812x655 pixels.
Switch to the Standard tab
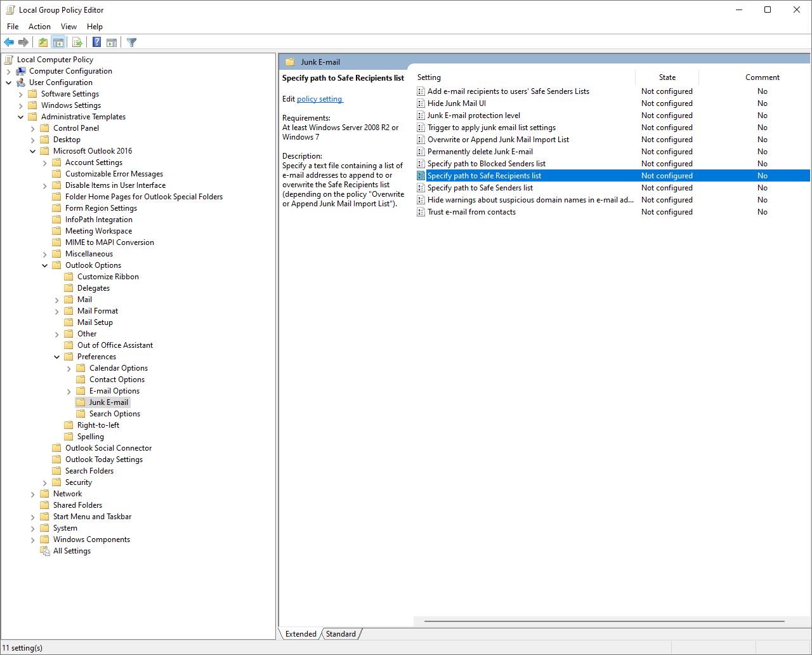341,633
